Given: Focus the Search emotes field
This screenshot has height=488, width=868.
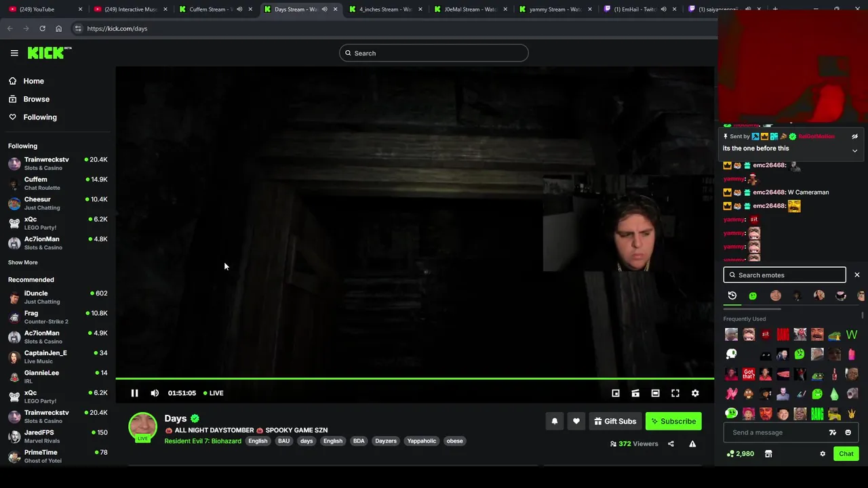Looking at the screenshot, I should pos(785,275).
